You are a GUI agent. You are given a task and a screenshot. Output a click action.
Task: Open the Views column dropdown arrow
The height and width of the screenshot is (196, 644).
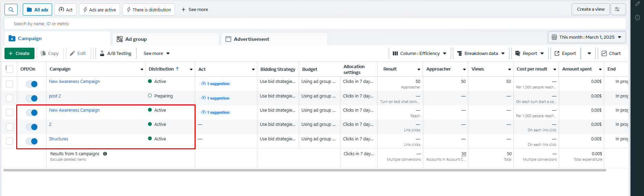pyautogui.click(x=509, y=69)
